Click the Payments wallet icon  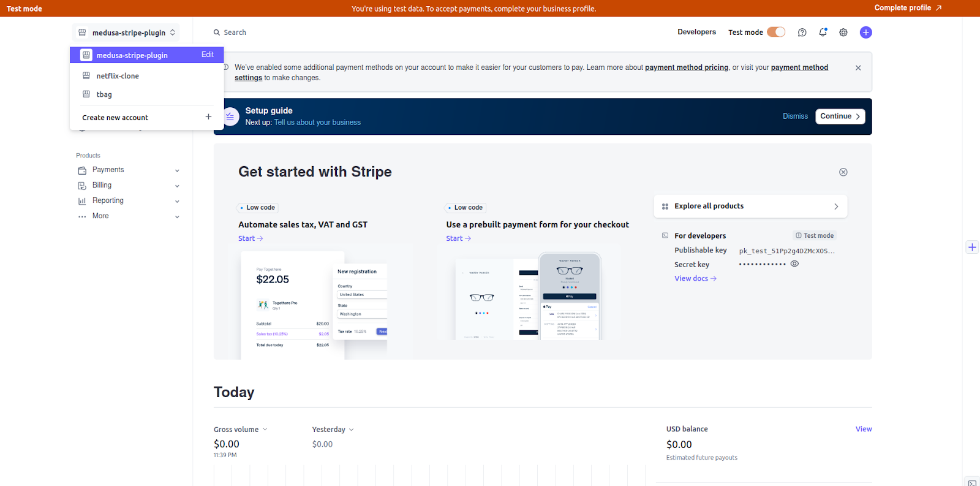tap(82, 170)
